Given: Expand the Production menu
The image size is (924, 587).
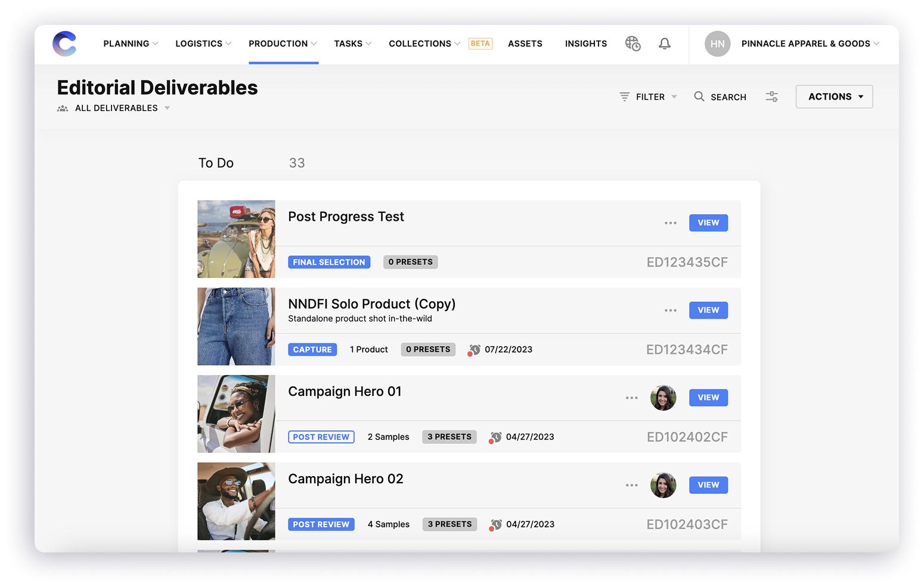Looking at the screenshot, I should coord(283,44).
